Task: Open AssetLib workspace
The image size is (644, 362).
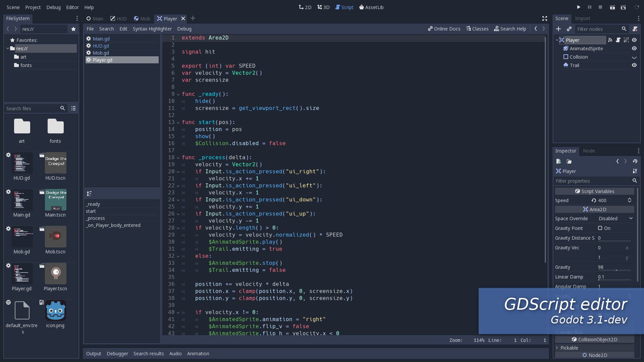Action: pos(371,7)
